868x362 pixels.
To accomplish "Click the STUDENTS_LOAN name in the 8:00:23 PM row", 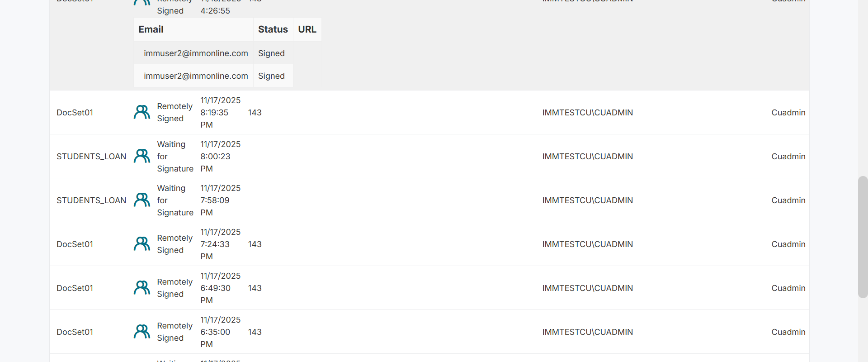I will (x=91, y=157).
